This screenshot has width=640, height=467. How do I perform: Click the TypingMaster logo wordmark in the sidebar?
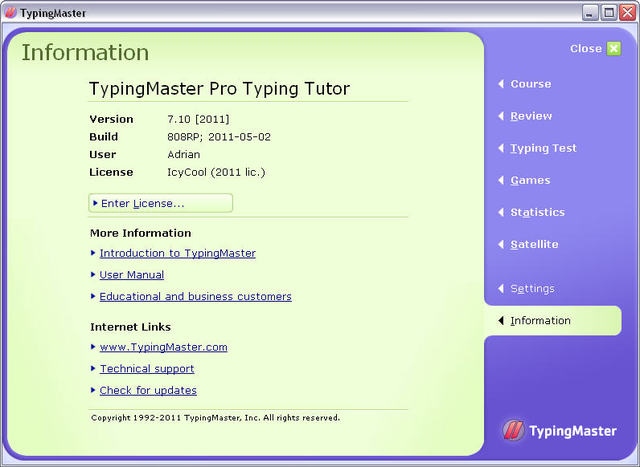[x=573, y=431]
